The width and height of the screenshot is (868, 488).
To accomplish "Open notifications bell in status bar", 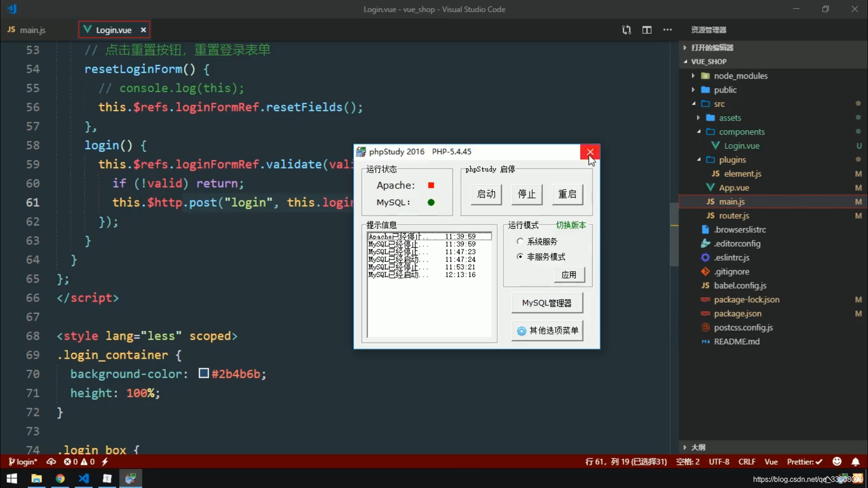I will pyautogui.click(x=855, y=462).
